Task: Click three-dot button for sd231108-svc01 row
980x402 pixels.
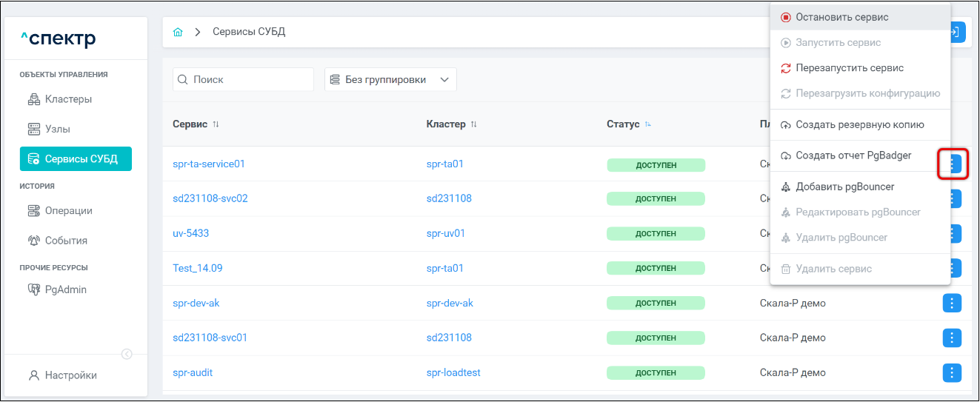Action: click(x=952, y=338)
